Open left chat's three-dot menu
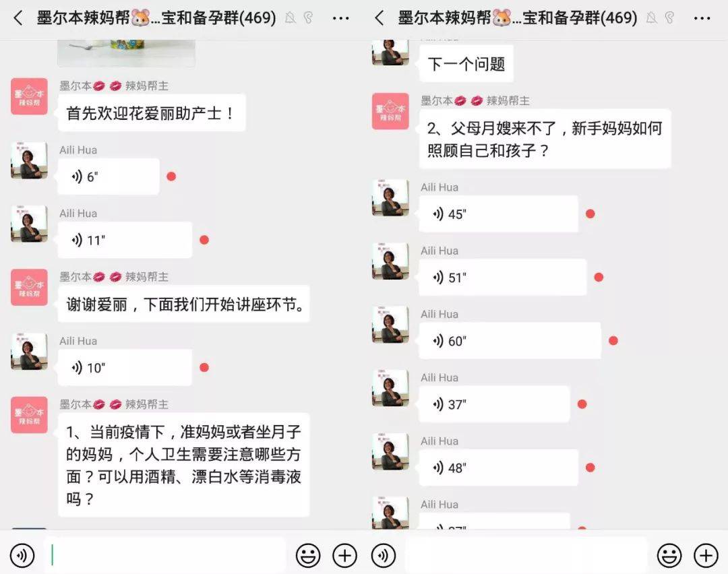This screenshot has width=728, height=574. 341,19
